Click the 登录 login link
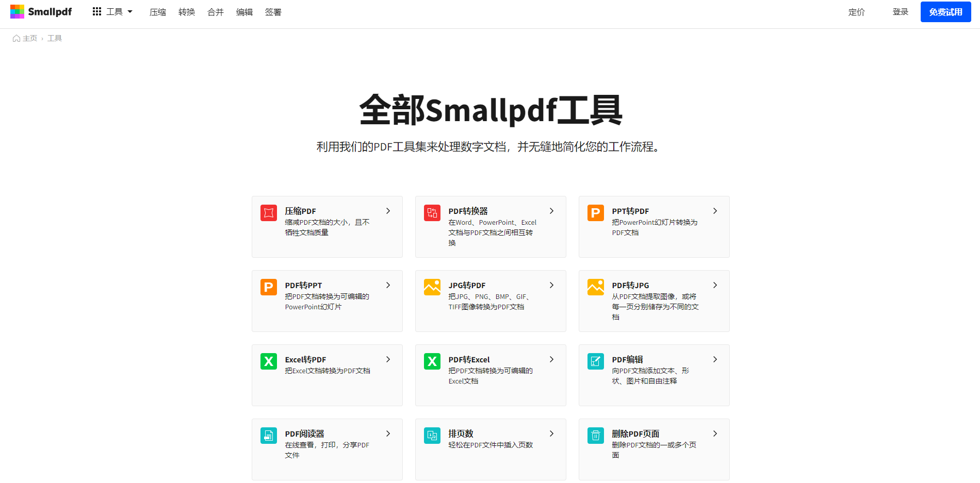This screenshot has width=980, height=483. coord(901,11)
